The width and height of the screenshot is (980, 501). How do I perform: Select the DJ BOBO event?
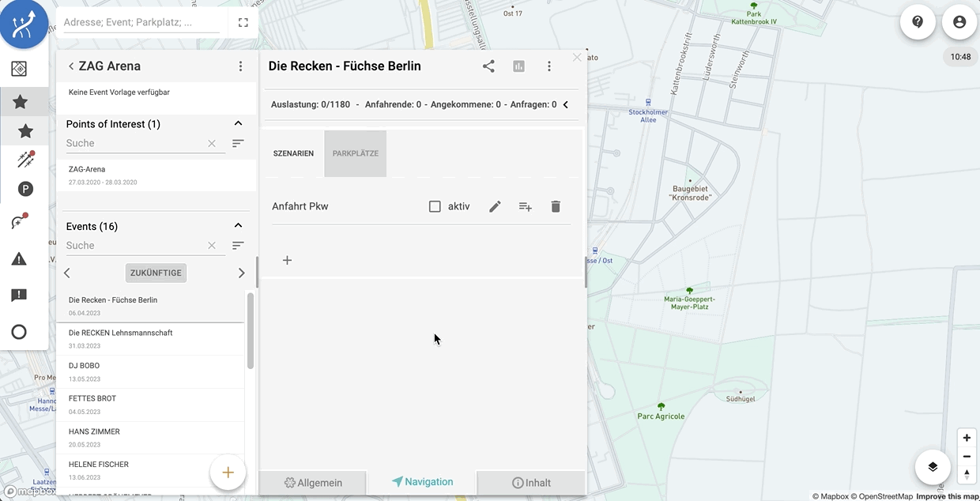coord(150,372)
